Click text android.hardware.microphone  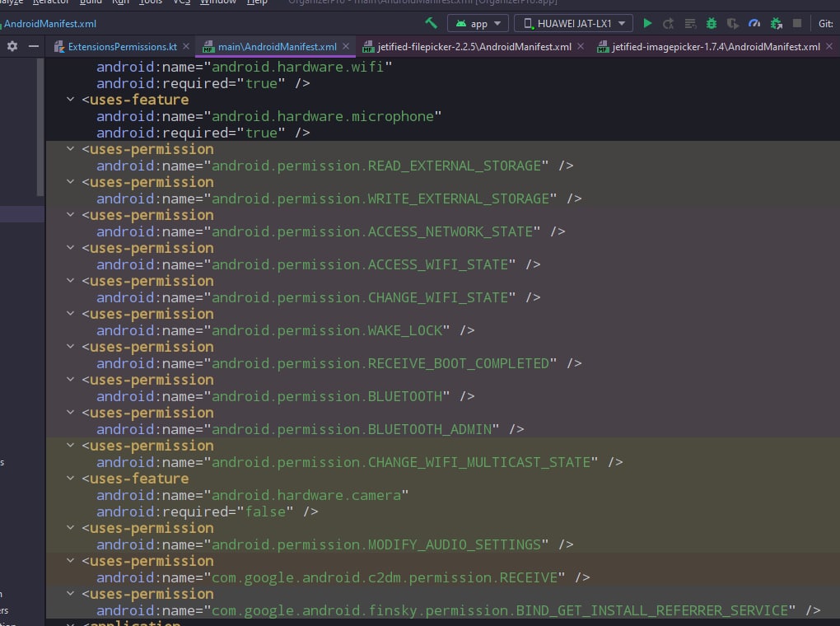(323, 116)
